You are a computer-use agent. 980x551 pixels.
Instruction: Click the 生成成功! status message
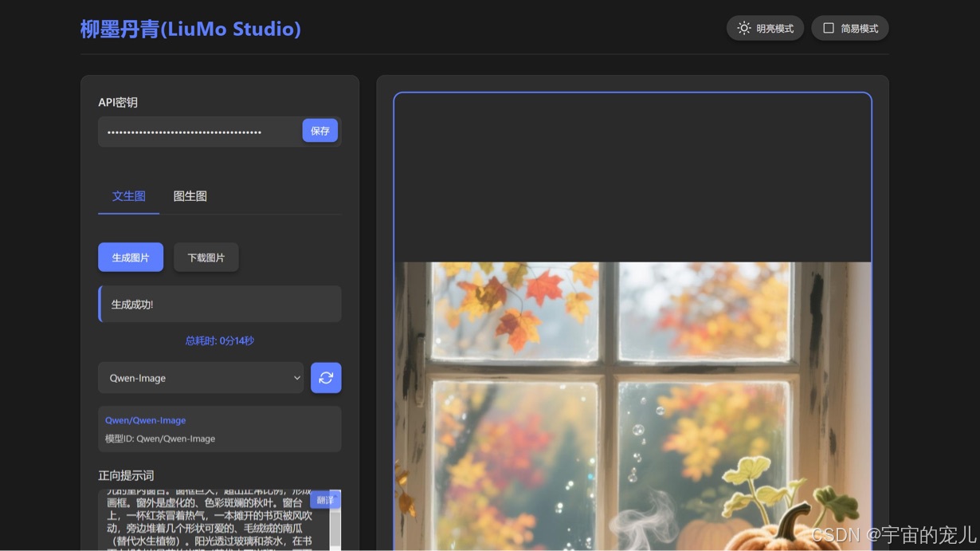(220, 304)
